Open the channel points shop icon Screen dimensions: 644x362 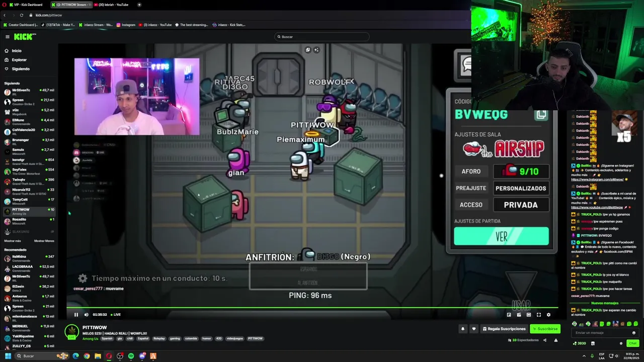[593, 343]
